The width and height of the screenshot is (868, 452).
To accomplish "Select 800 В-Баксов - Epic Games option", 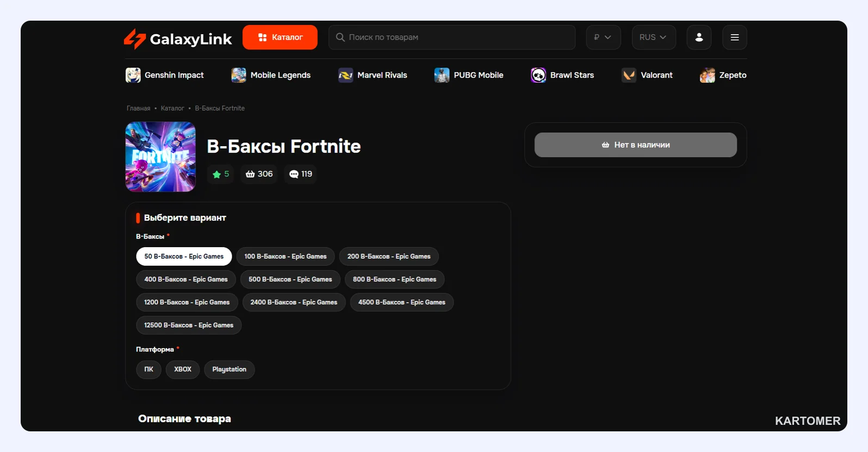I will [395, 279].
